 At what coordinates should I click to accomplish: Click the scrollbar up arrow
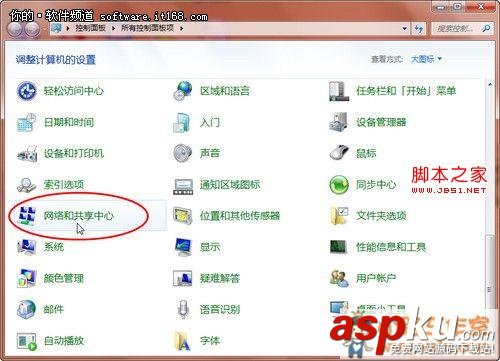pos(490,85)
